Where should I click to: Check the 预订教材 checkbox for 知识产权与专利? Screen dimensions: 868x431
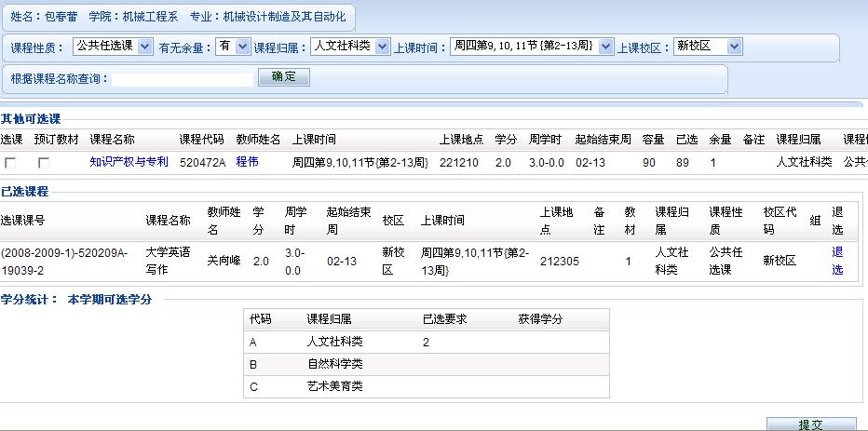(x=43, y=163)
